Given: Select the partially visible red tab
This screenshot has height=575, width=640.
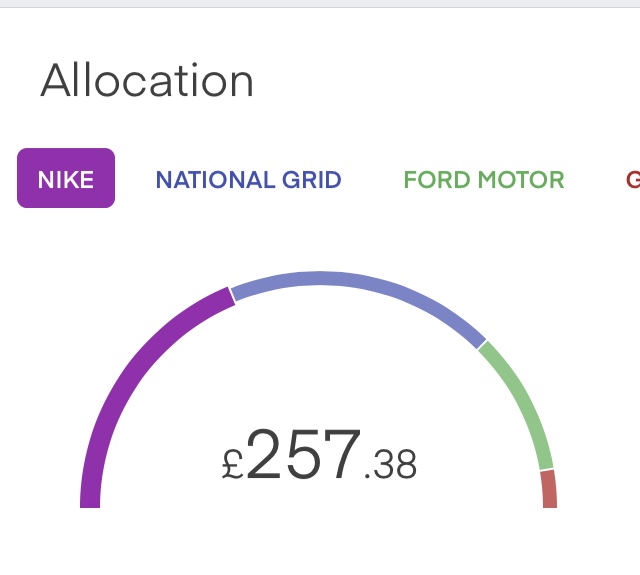Looking at the screenshot, I should pyautogui.click(x=633, y=180).
